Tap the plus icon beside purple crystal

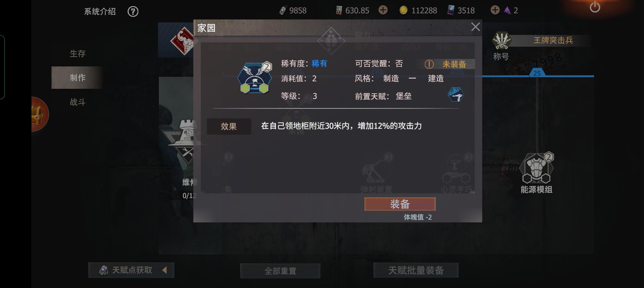(495, 10)
